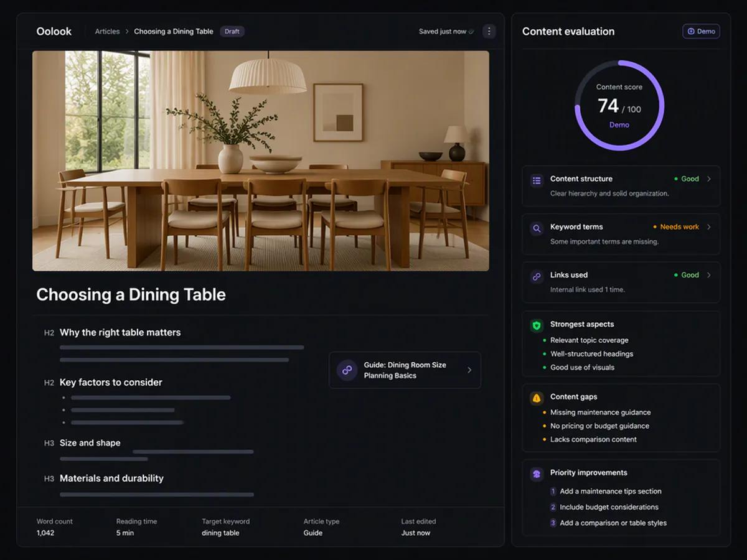The height and width of the screenshot is (560, 747).
Task: Click Add a maintenance tips section
Action: pos(611,492)
